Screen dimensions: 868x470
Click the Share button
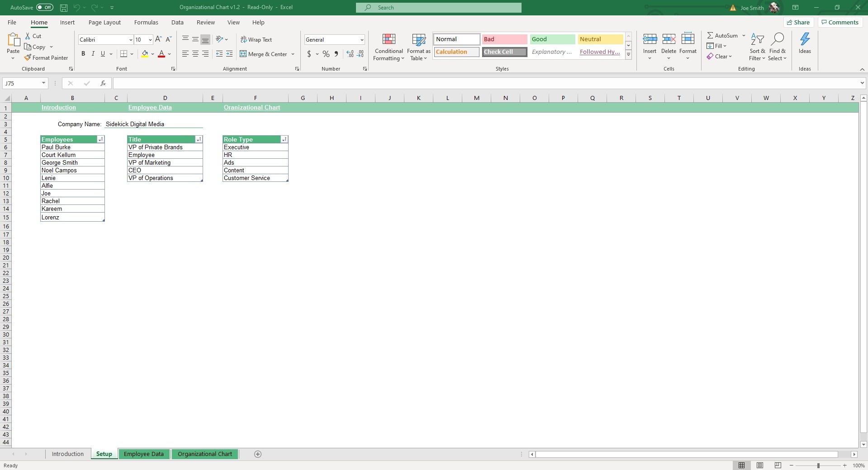coord(798,22)
